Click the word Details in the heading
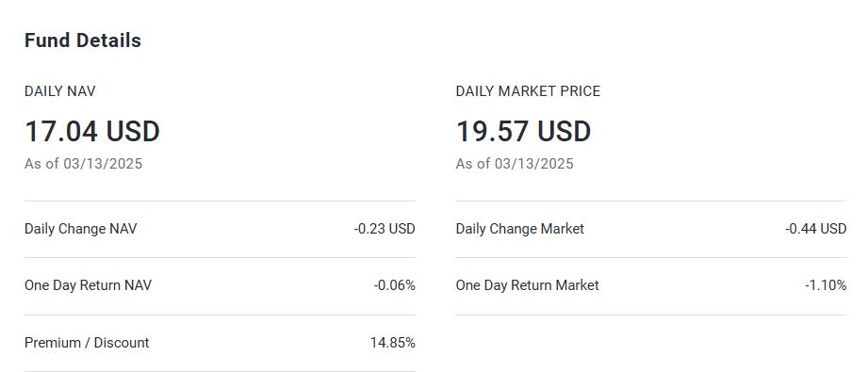868x372 pixels. tap(108, 40)
